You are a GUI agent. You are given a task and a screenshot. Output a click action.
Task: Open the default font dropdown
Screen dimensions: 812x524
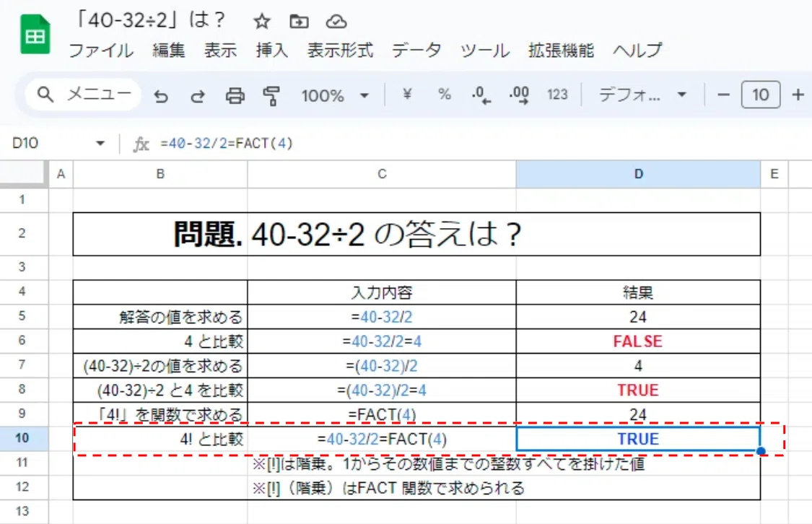click(642, 95)
